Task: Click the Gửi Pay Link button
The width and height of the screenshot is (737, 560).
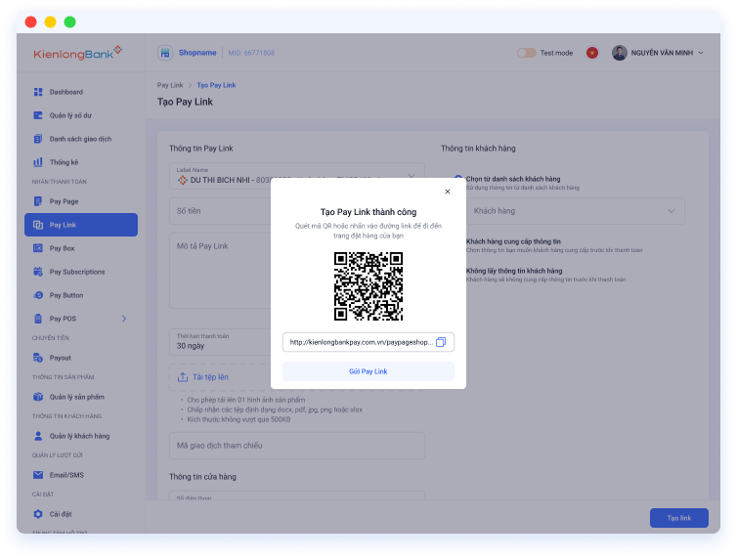Action: 368,371
